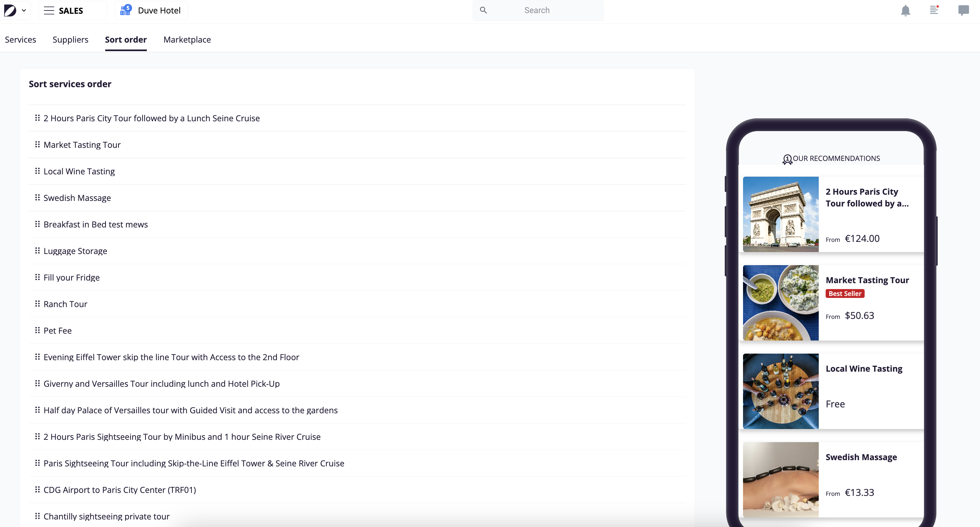
Task: Select the Duve Hotel property name
Action: tap(159, 10)
